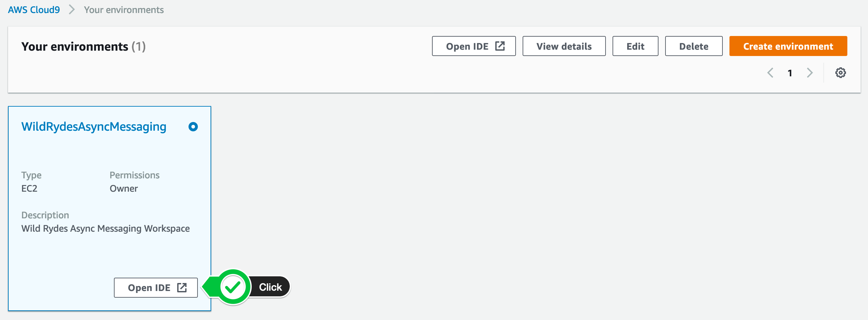Click the Permissions label on the card
868x320 pixels.
[135, 175]
